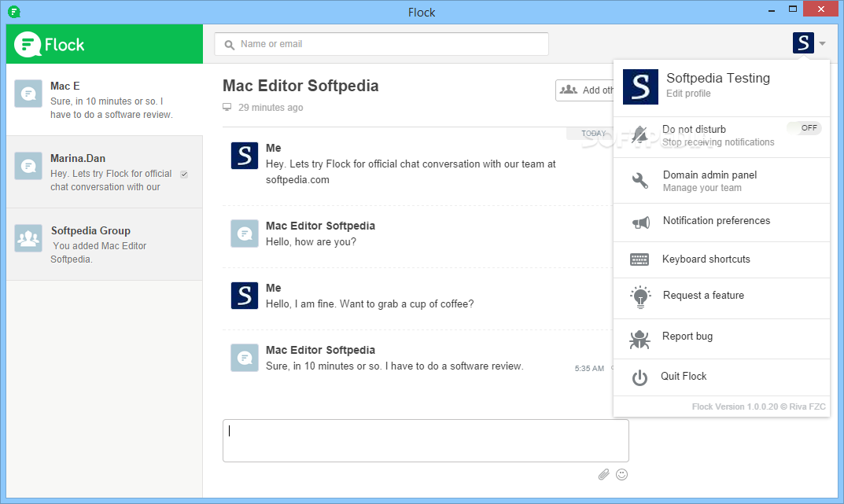Open Domain admin panel menu item
The width and height of the screenshot is (844, 504).
click(x=721, y=181)
